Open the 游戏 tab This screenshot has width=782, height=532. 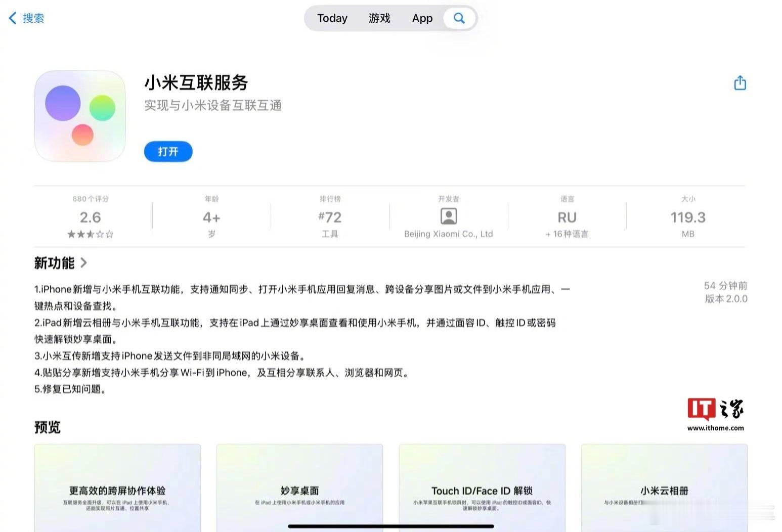[379, 18]
